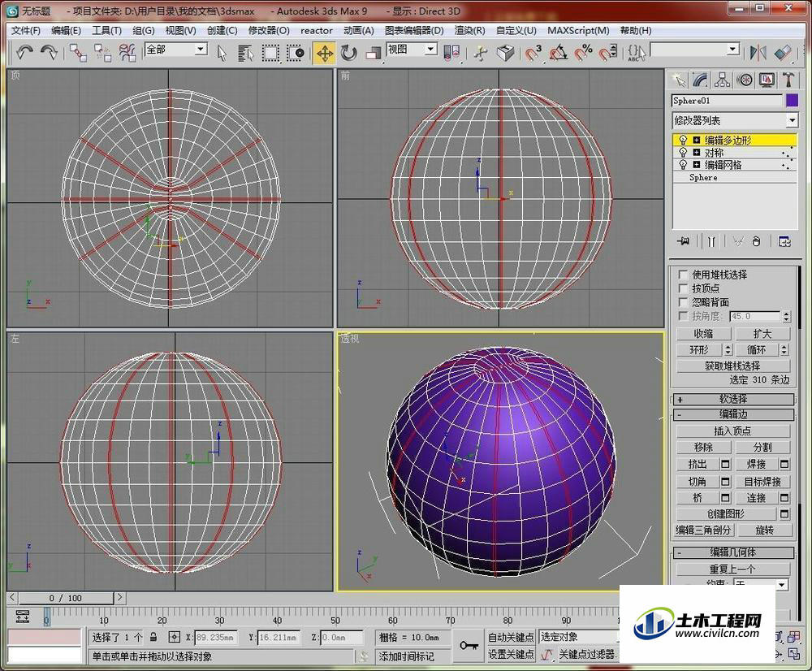The image size is (812, 671).
Task: Activate the Select Object arrow tool
Action: click(x=222, y=53)
